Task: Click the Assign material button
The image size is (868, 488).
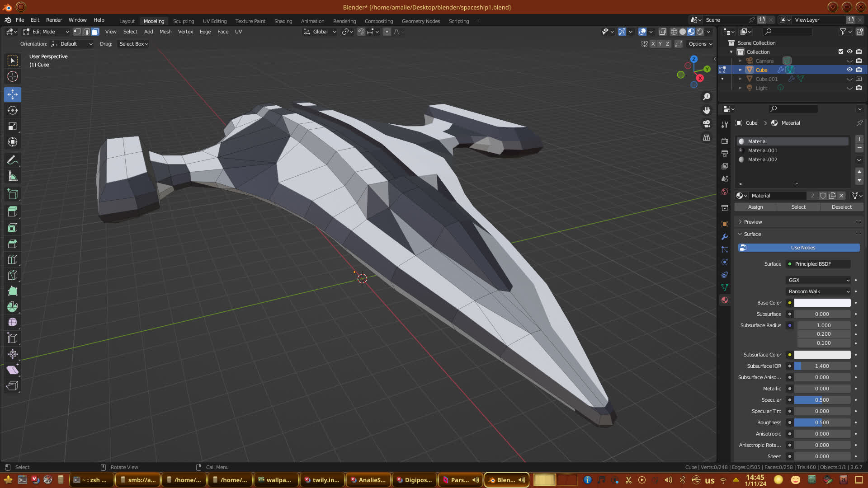Action: [x=755, y=207]
